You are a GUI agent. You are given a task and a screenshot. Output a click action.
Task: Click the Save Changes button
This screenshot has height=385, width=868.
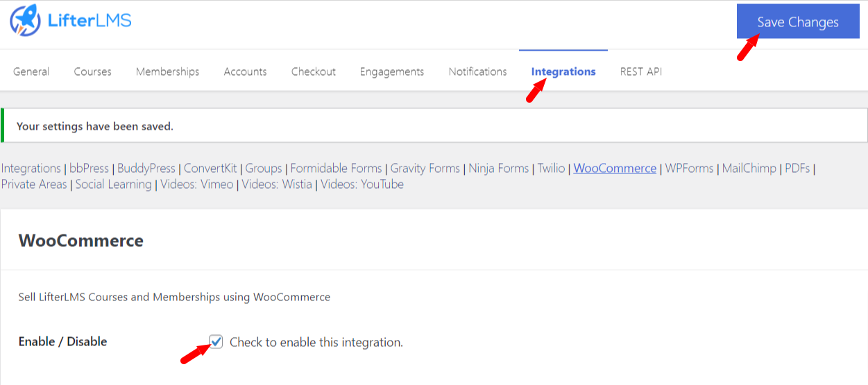(798, 22)
